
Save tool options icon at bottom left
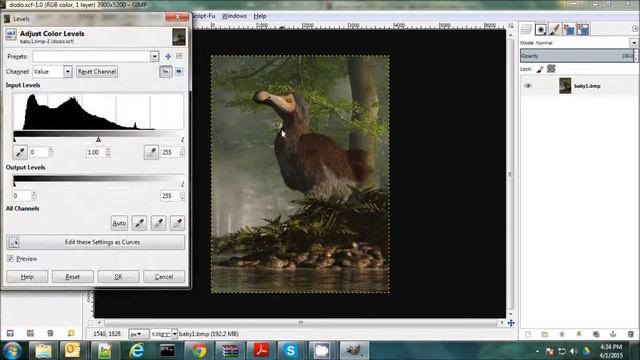[x=10, y=333]
